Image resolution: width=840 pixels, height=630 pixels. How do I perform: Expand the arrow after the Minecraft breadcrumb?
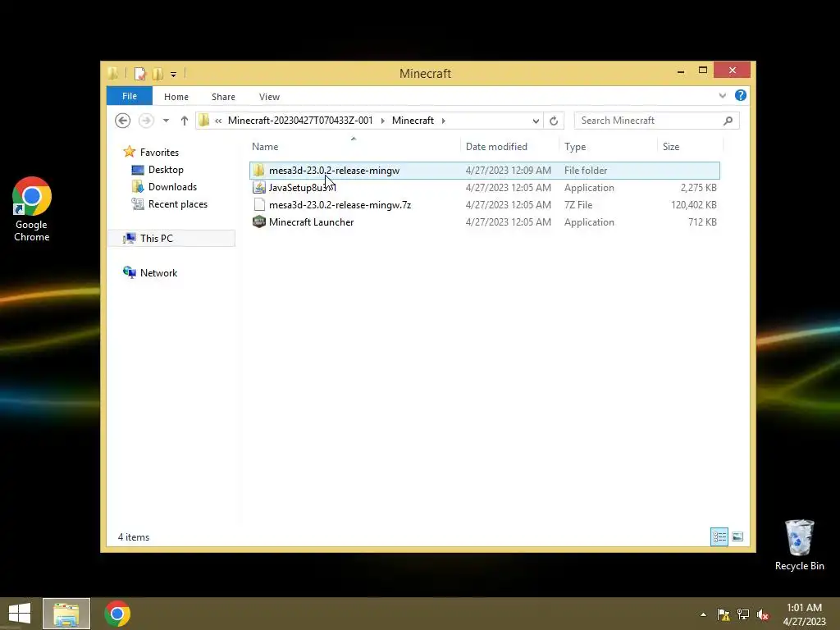pyautogui.click(x=444, y=121)
